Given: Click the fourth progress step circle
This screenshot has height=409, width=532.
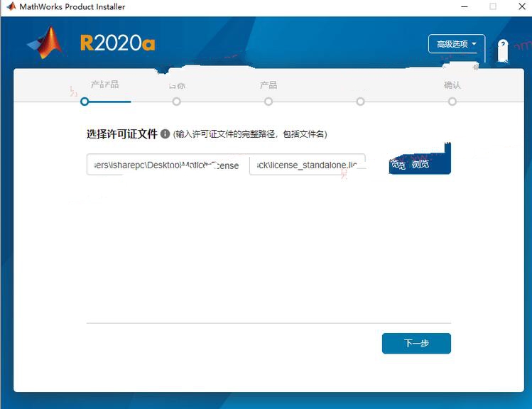Looking at the screenshot, I should point(360,102).
